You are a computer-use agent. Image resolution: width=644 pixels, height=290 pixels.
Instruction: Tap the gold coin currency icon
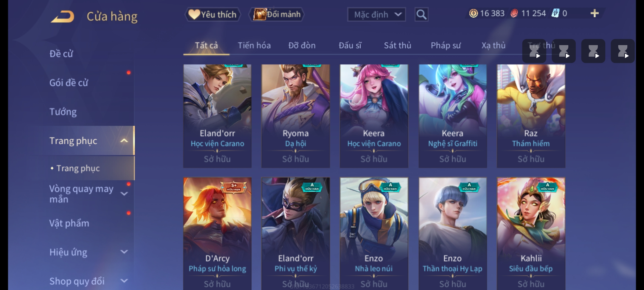473,13
